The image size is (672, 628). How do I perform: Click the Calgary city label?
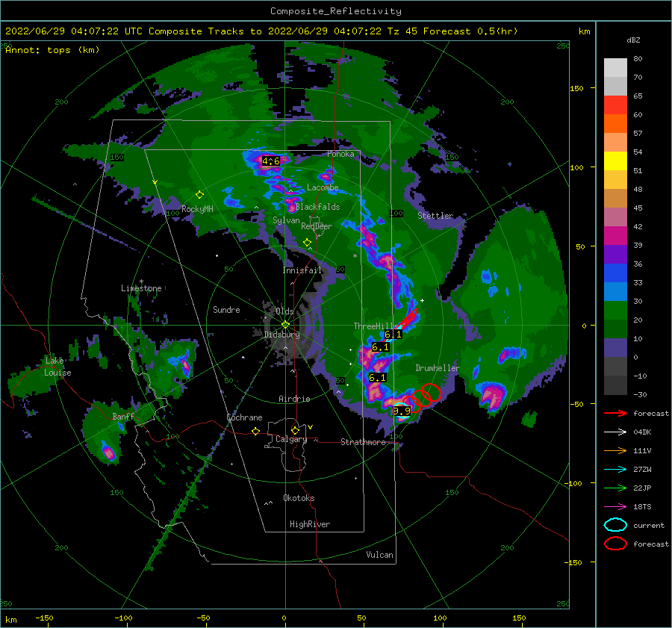(291, 439)
